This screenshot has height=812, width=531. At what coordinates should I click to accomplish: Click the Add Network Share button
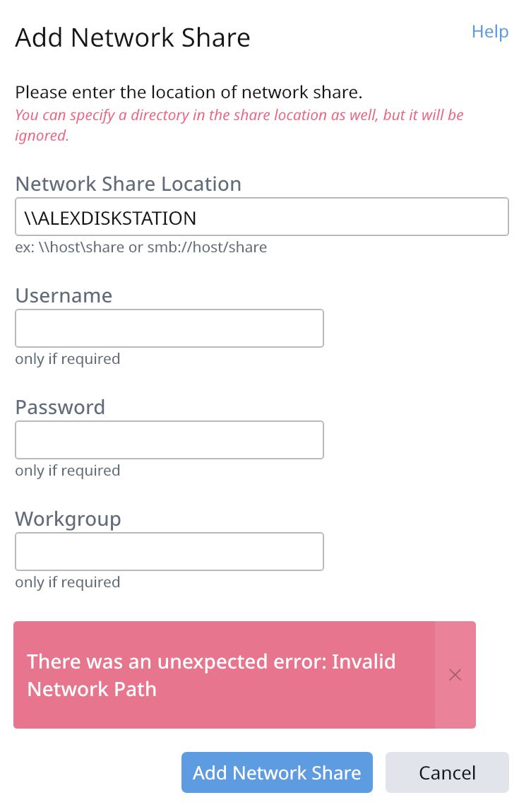pos(277,772)
